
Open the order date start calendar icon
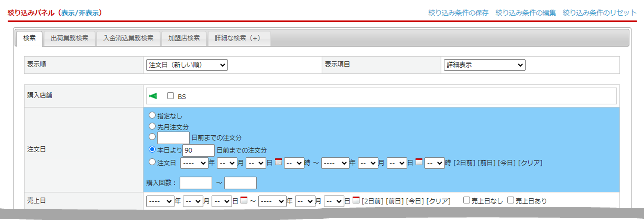(x=278, y=162)
